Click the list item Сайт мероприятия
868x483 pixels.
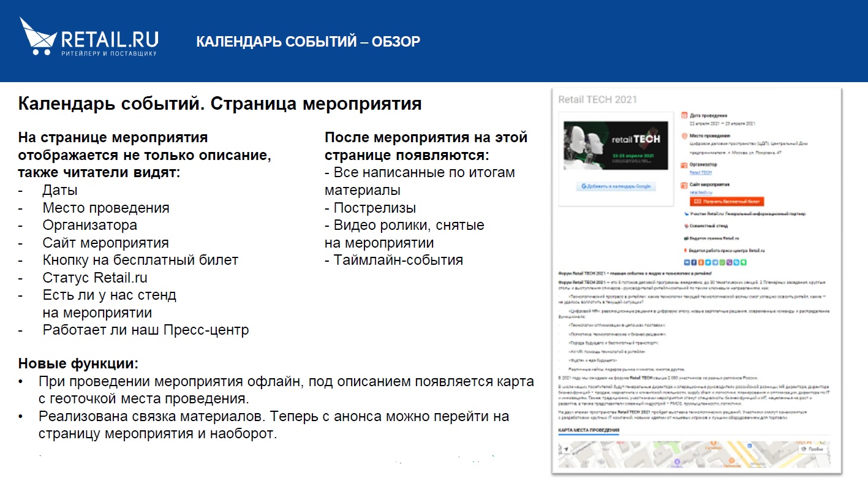click(x=105, y=243)
